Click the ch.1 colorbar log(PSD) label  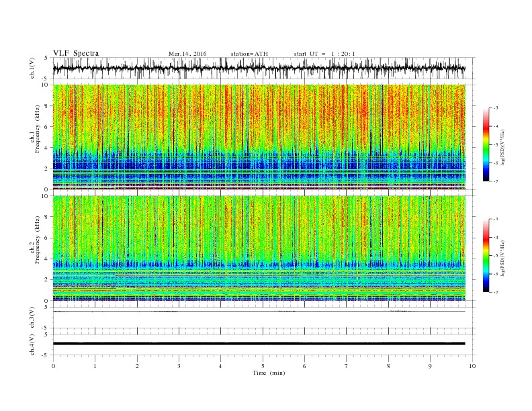pyautogui.click(x=502, y=148)
